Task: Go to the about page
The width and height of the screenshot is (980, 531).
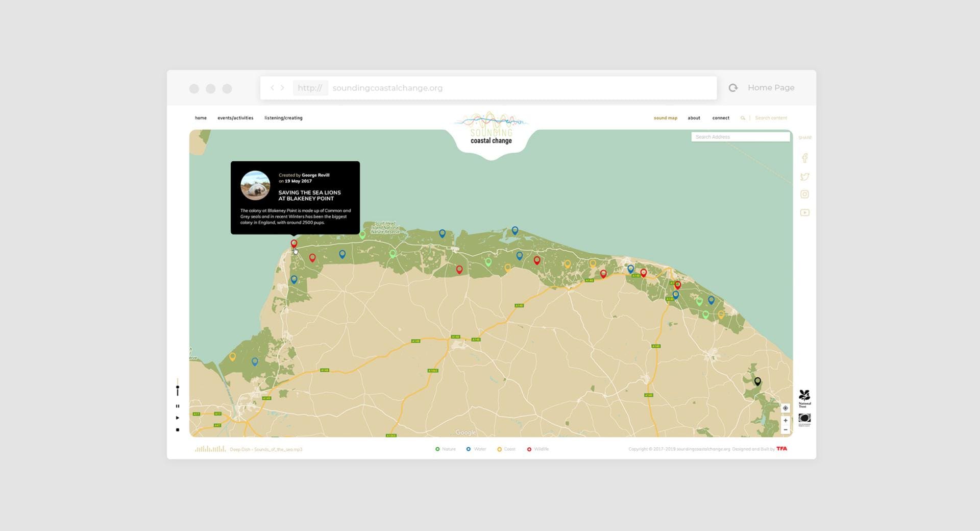Action: (x=694, y=118)
